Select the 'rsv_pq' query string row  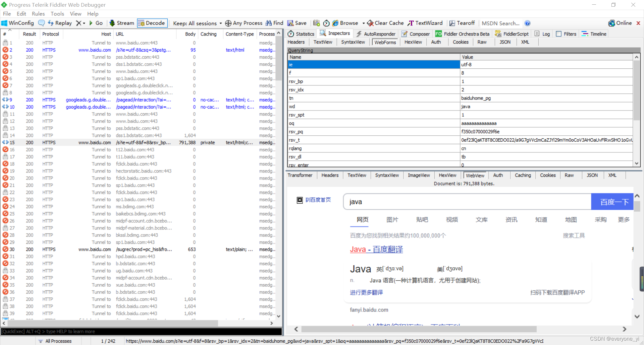pos(460,132)
